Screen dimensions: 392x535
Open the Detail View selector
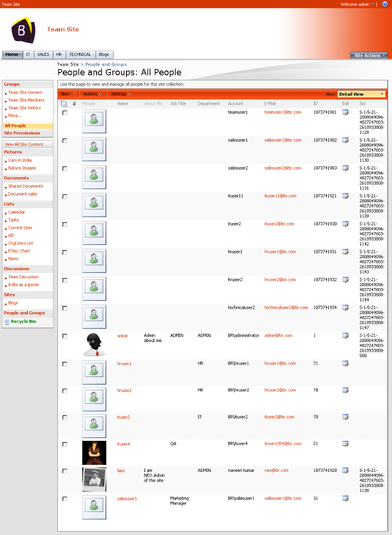tap(361, 94)
